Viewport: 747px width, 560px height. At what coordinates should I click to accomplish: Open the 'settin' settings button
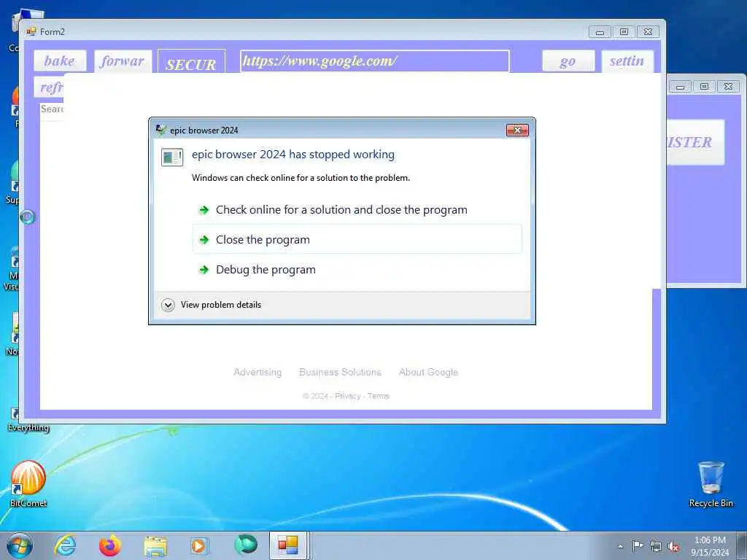(627, 61)
